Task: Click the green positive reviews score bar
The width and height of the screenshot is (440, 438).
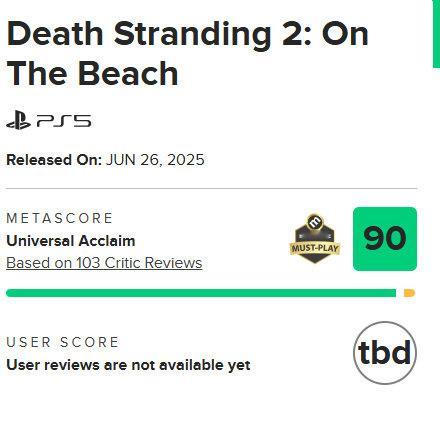Action: [x=201, y=293]
